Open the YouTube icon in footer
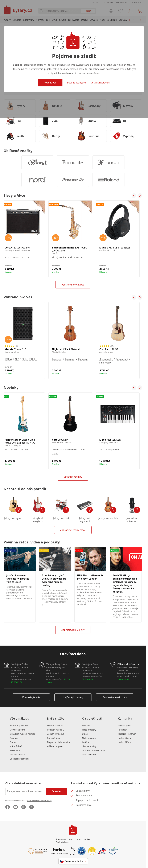This screenshot has width=148, height=868. (16, 807)
